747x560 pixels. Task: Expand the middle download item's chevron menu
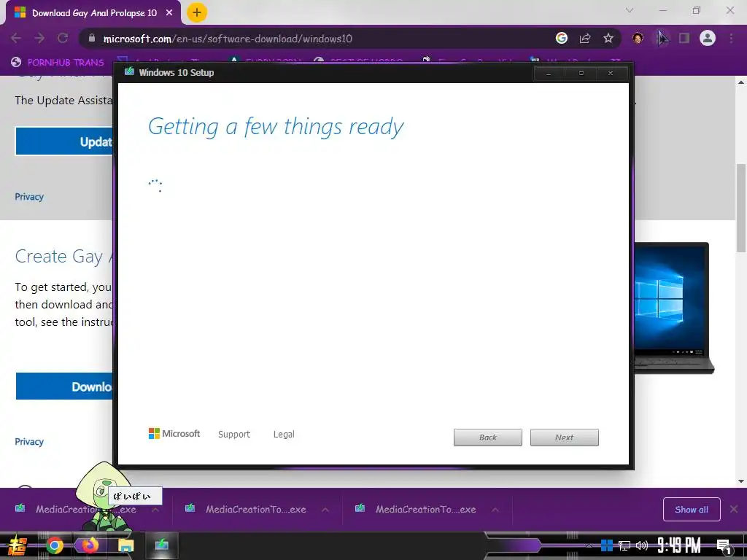[325, 510]
